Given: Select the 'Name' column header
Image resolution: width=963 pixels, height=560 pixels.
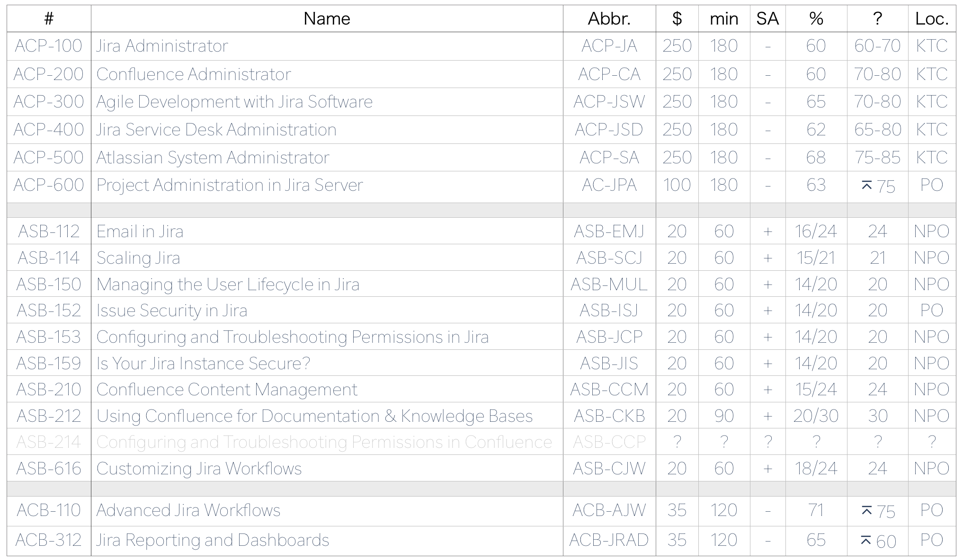Looking at the screenshot, I should (x=327, y=19).
